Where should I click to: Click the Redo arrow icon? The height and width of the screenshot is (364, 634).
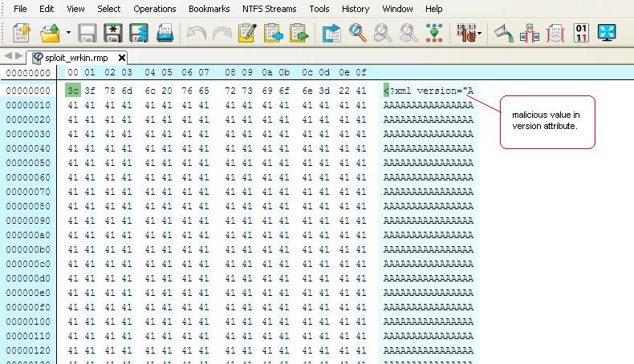pyautogui.click(x=222, y=33)
